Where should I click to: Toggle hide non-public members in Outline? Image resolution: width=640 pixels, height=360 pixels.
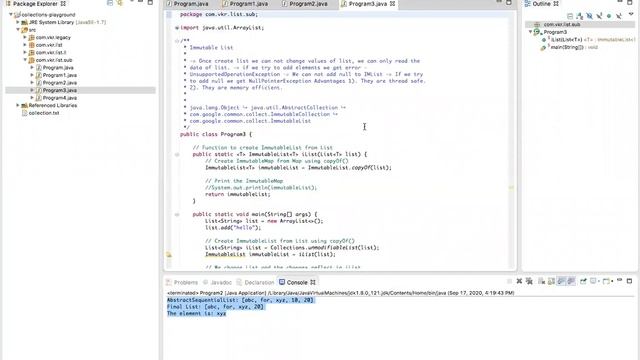609,16
